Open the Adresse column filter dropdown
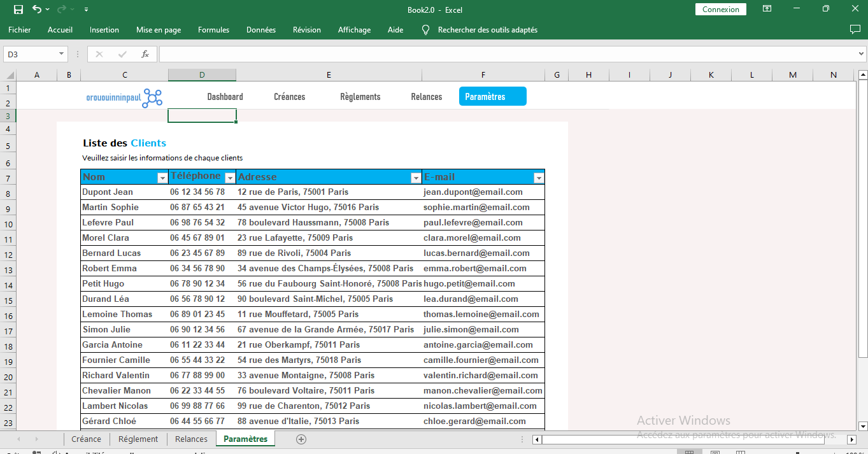This screenshot has width=868, height=454. coord(416,178)
